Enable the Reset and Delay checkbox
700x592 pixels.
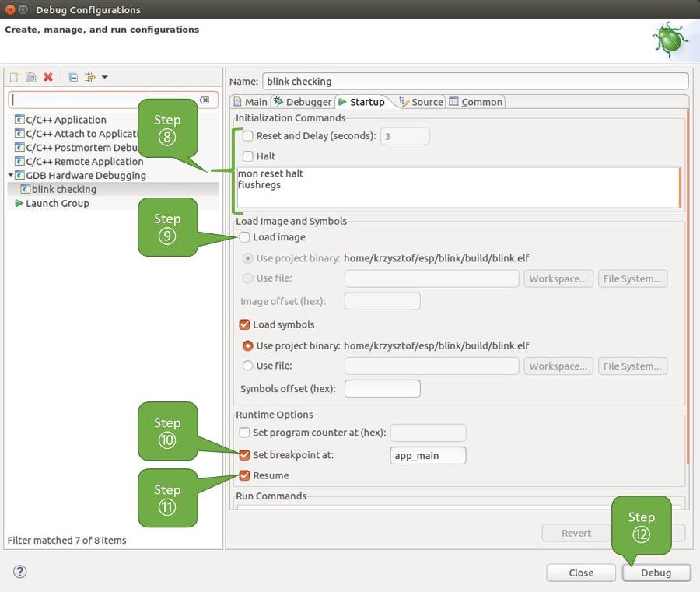point(248,136)
